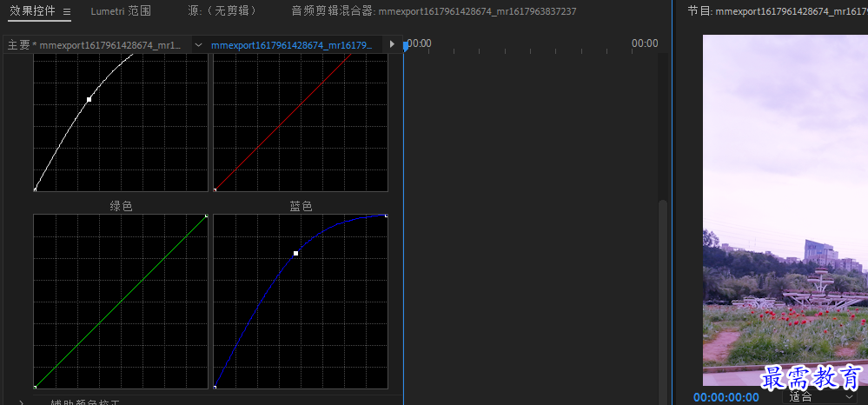The image size is (868, 405).
Task: Select the blue curve control point
Action: pos(295,253)
